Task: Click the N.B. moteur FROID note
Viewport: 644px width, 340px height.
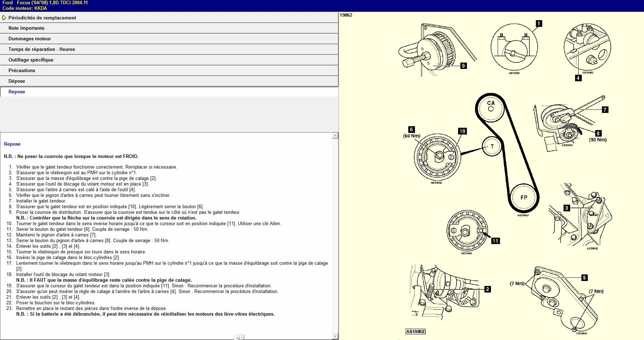Action: pos(71,156)
